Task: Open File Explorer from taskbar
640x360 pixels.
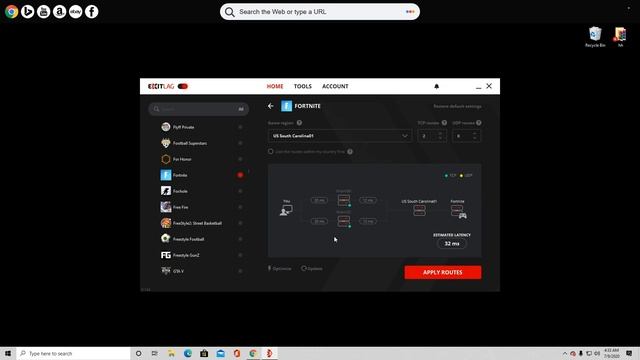Action: (171, 353)
